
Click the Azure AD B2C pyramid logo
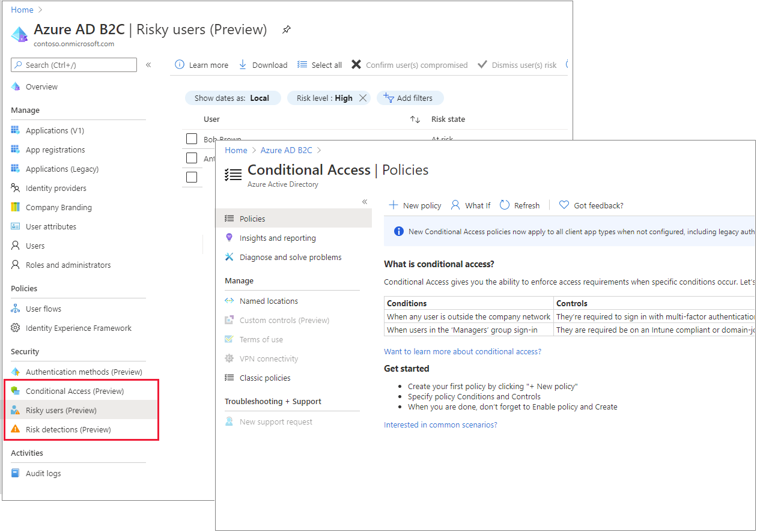19,34
